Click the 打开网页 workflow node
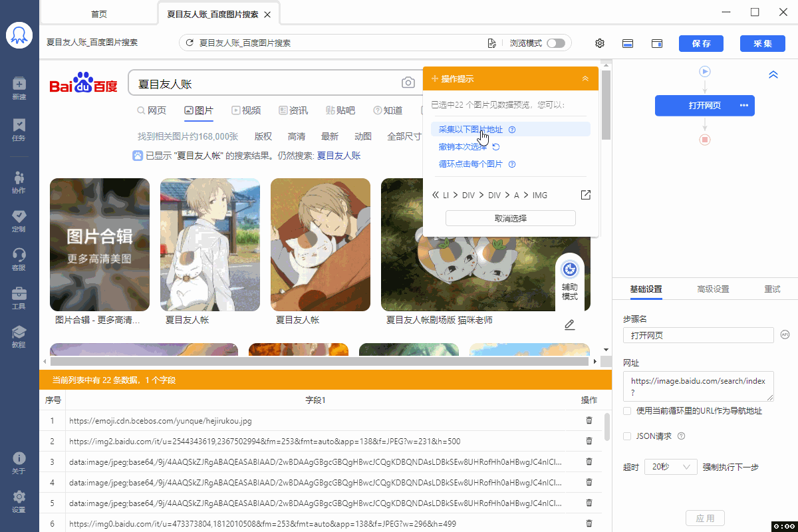Screen dimensions: 798x532 click(x=705, y=105)
